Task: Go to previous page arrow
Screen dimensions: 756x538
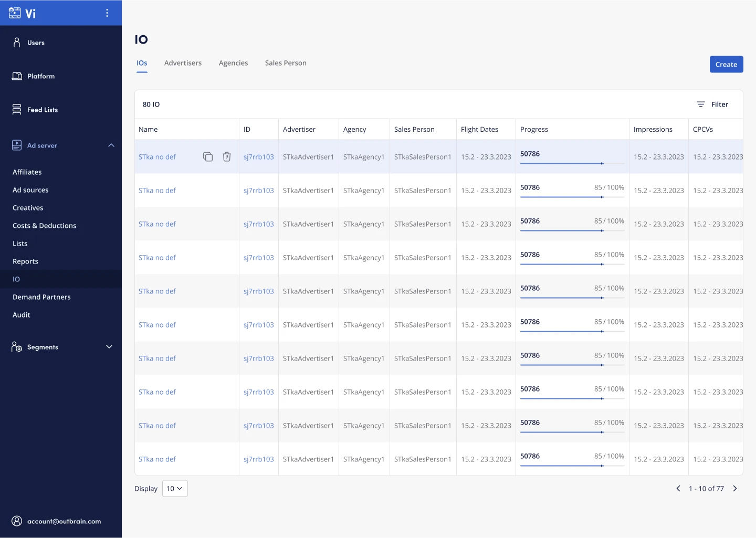Action: 678,489
